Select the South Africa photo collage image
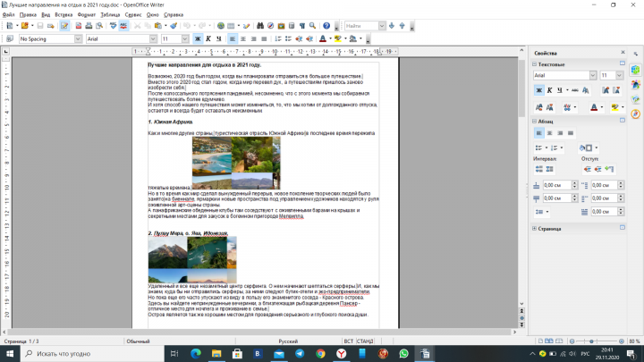 236,163
